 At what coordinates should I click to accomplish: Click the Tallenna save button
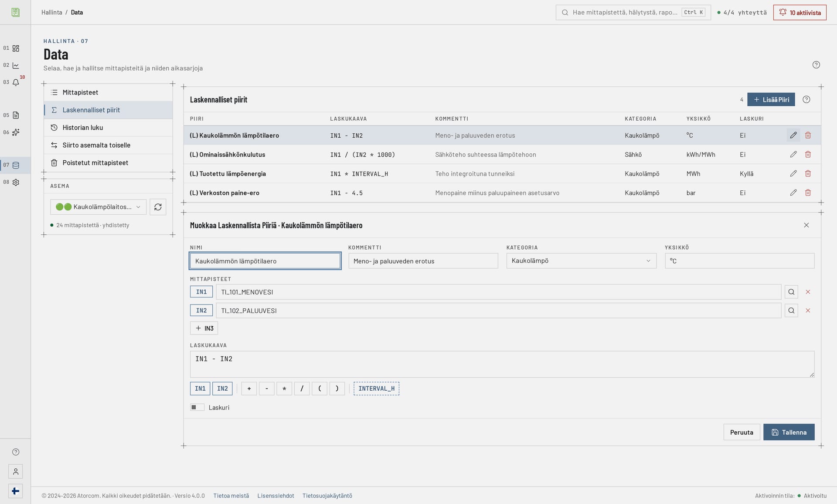point(789,432)
